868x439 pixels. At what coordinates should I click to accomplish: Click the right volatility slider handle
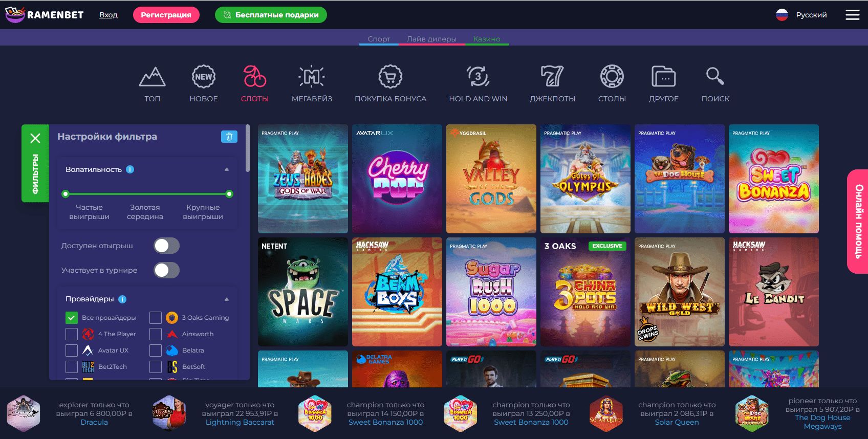(229, 194)
